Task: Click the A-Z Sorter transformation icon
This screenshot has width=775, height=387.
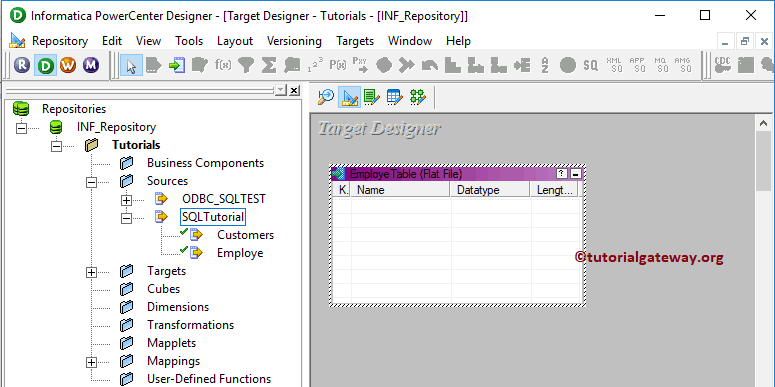Action: (545, 65)
